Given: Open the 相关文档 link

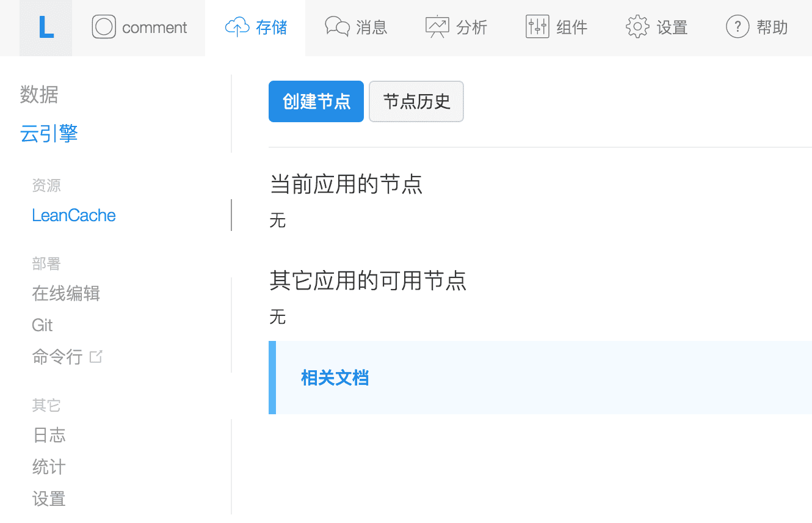Looking at the screenshot, I should 335,378.
